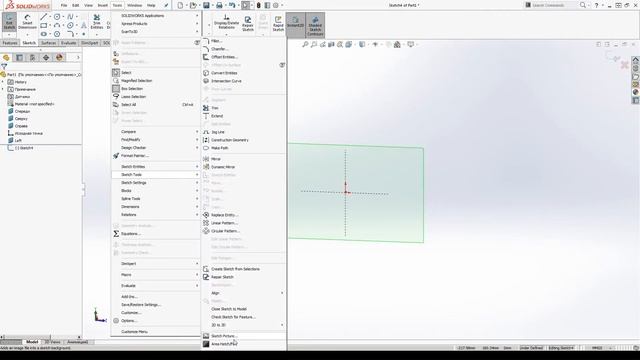
Task: Open the PropertyManager panel tab
Action: point(19,58)
